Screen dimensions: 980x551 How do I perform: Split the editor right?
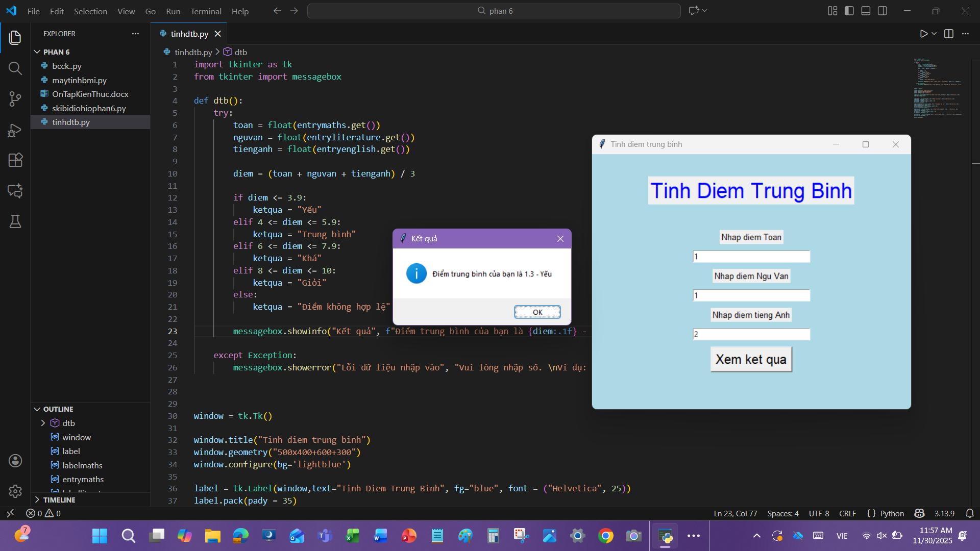(x=949, y=34)
